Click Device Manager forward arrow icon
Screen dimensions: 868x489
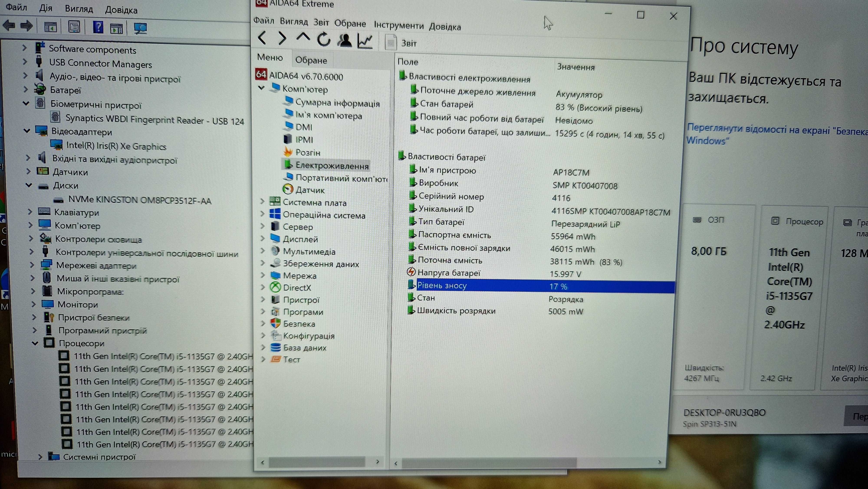26,26
